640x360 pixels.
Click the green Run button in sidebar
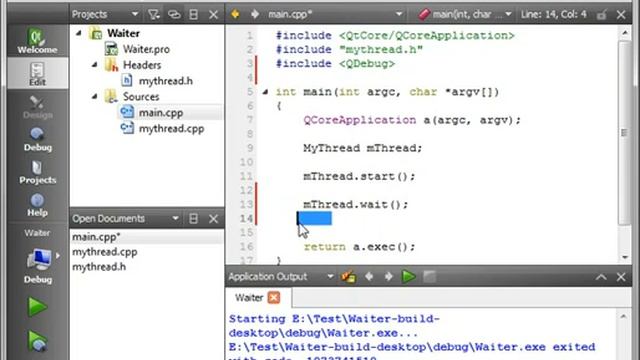(x=37, y=307)
